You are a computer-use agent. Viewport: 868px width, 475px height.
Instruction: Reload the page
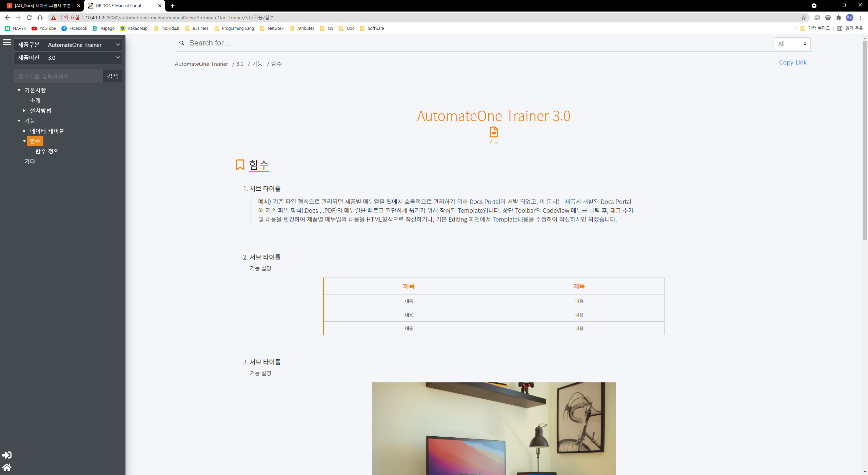tap(29, 18)
